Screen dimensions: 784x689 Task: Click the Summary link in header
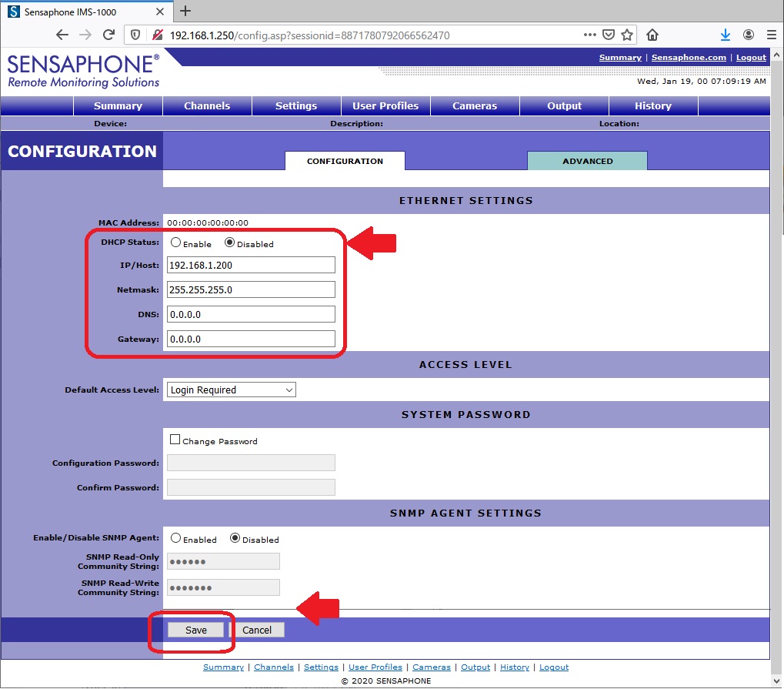[620, 58]
